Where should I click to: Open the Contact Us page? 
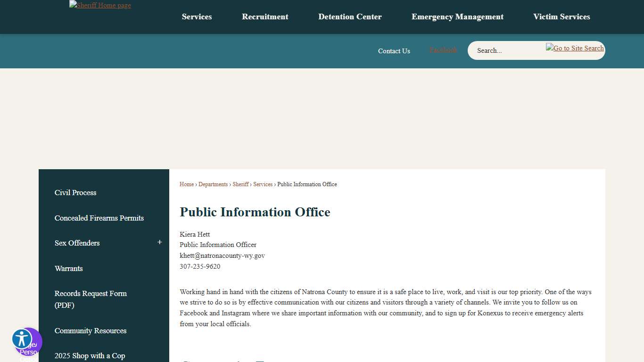[394, 51]
